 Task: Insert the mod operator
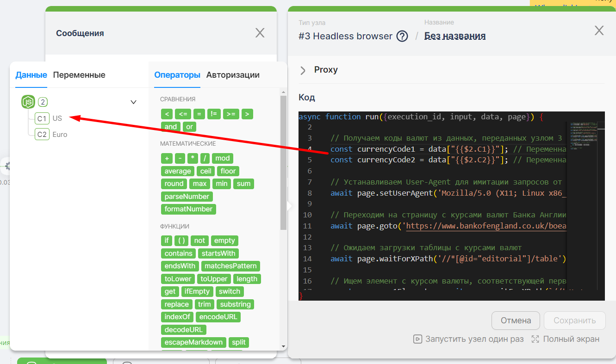pyautogui.click(x=222, y=158)
